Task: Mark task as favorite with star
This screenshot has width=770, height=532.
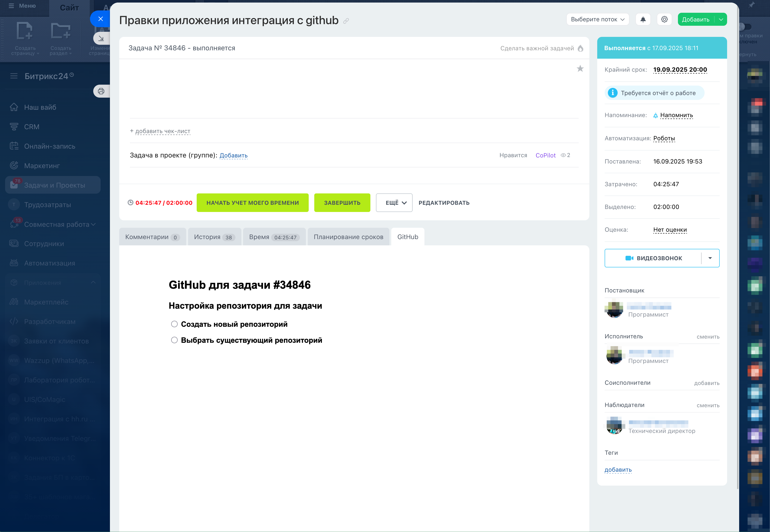Action: [x=580, y=69]
